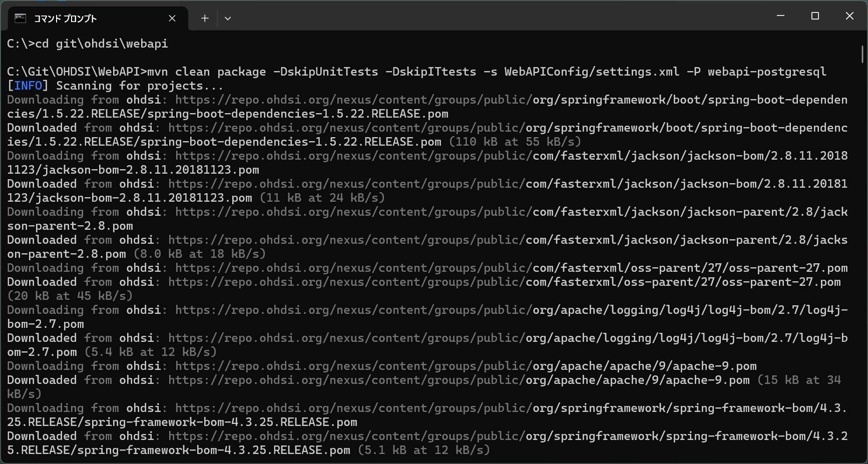Maximize the terminal window
Viewport: 868px width, 464px height.
point(815,16)
